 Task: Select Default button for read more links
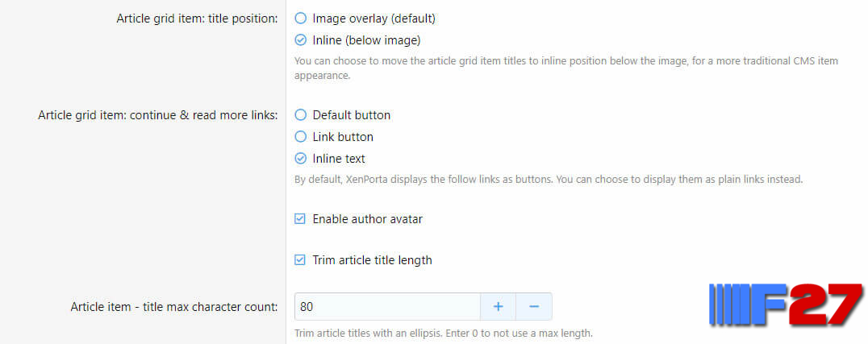point(300,115)
